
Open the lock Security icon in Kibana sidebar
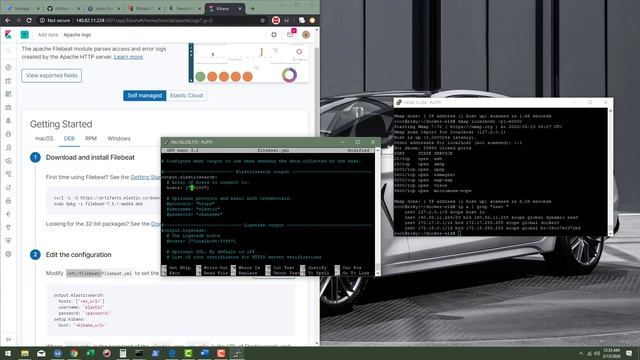8,201
